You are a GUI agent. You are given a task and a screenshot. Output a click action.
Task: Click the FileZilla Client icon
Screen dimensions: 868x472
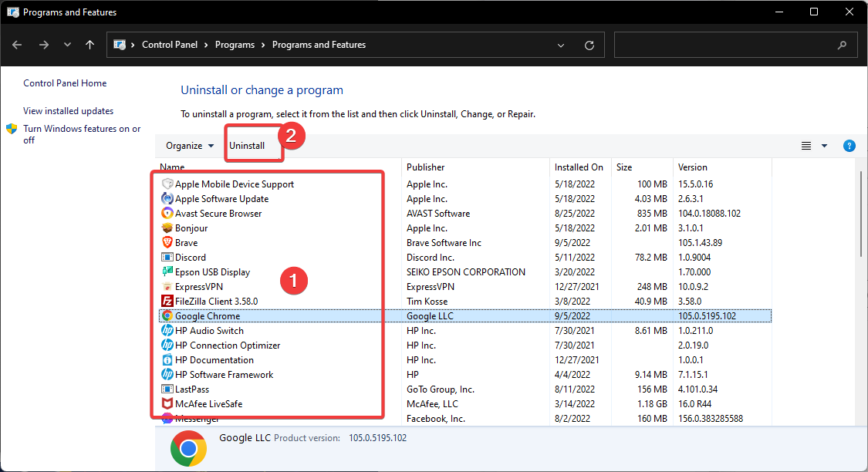[167, 301]
